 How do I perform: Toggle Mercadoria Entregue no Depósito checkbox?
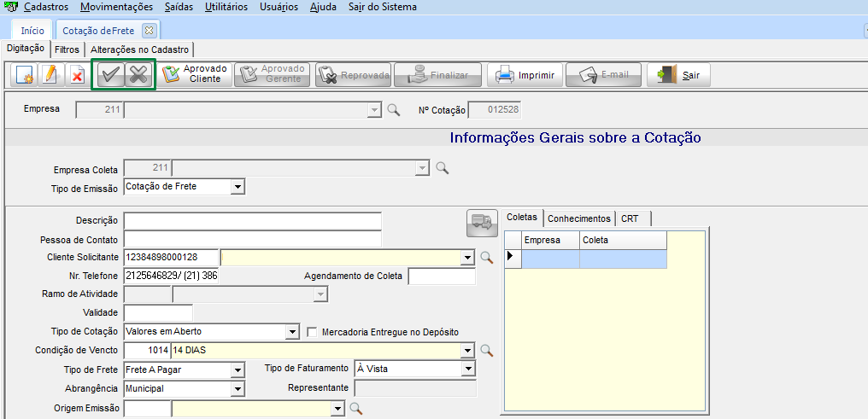coord(312,332)
